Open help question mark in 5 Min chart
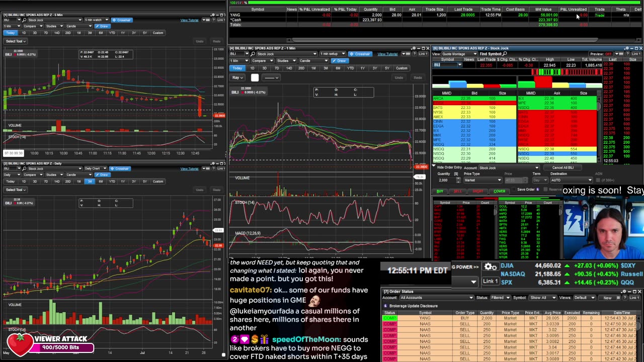 [x=213, y=20]
